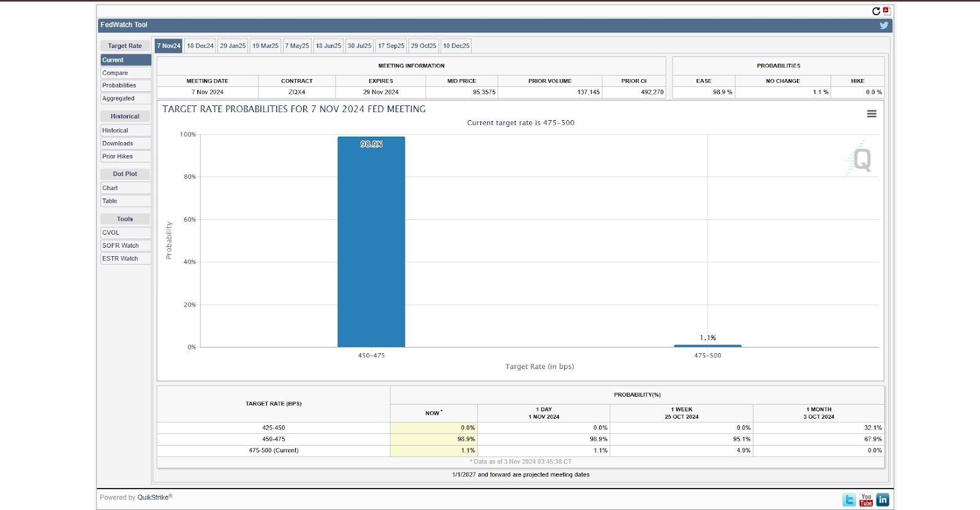The image size is (980, 510).
Task: Click the 425-450 target rate row
Action: [x=274, y=428]
